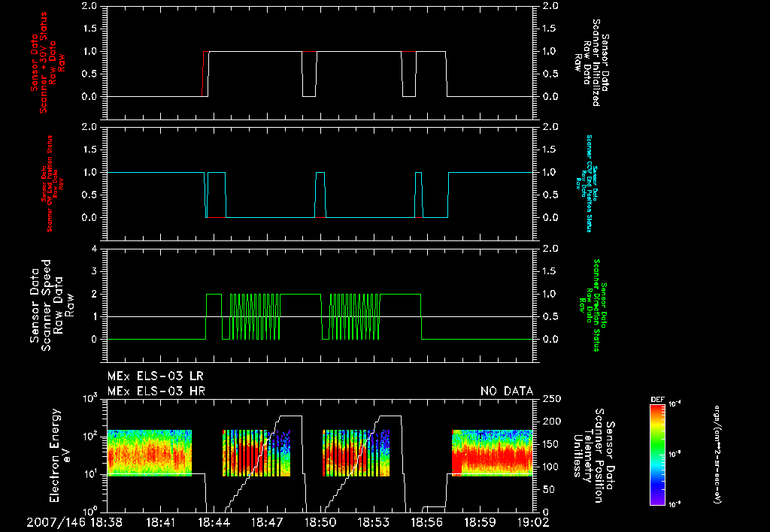
Task: Click the 18:44 time tick label
Action: [x=214, y=522]
